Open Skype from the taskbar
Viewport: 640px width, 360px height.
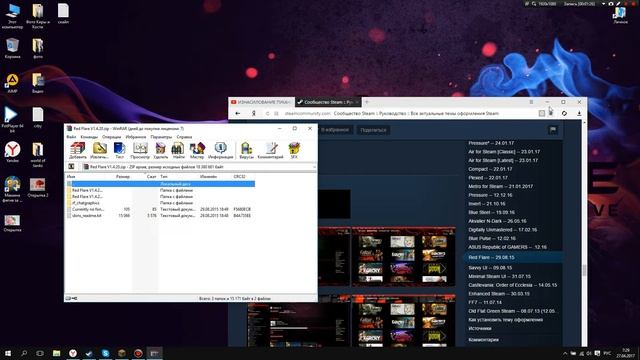105,353
